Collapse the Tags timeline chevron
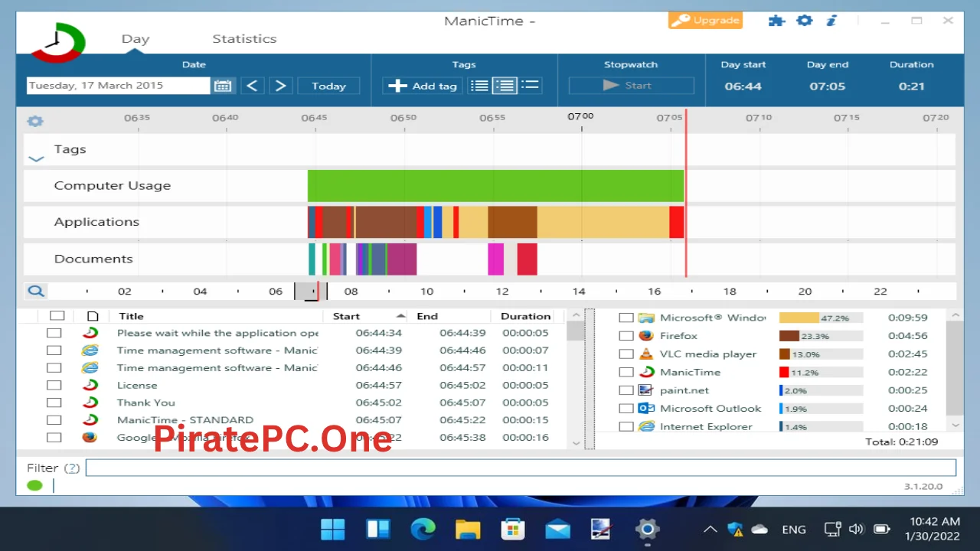The width and height of the screenshot is (980, 551). point(36,159)
